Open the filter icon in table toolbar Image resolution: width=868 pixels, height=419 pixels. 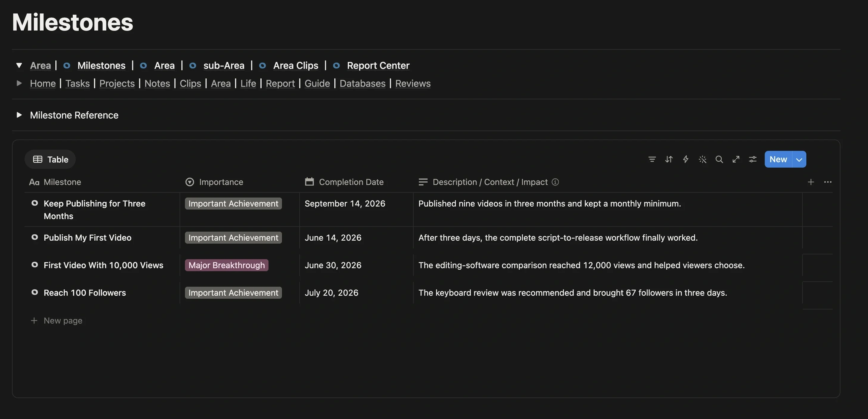point(652,159)
